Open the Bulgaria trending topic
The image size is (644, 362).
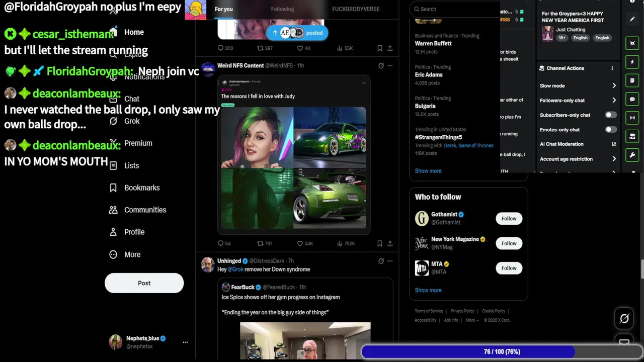pos(425,106)
